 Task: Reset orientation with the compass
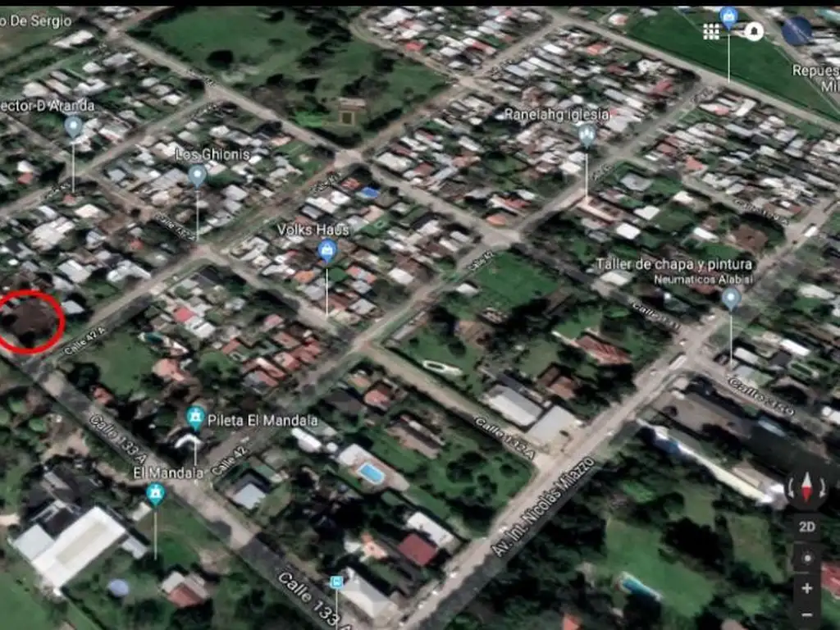tap(806, 486)
